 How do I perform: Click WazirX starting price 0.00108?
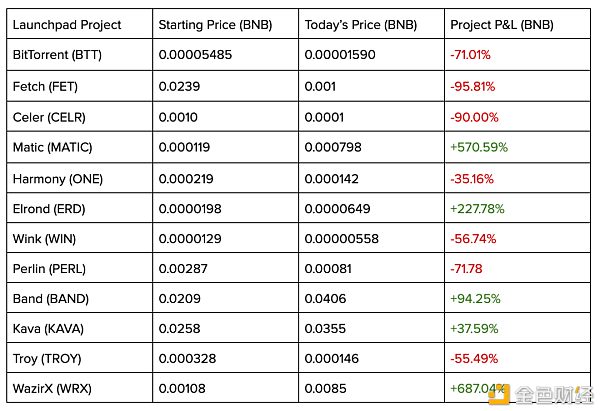(182, 388)
